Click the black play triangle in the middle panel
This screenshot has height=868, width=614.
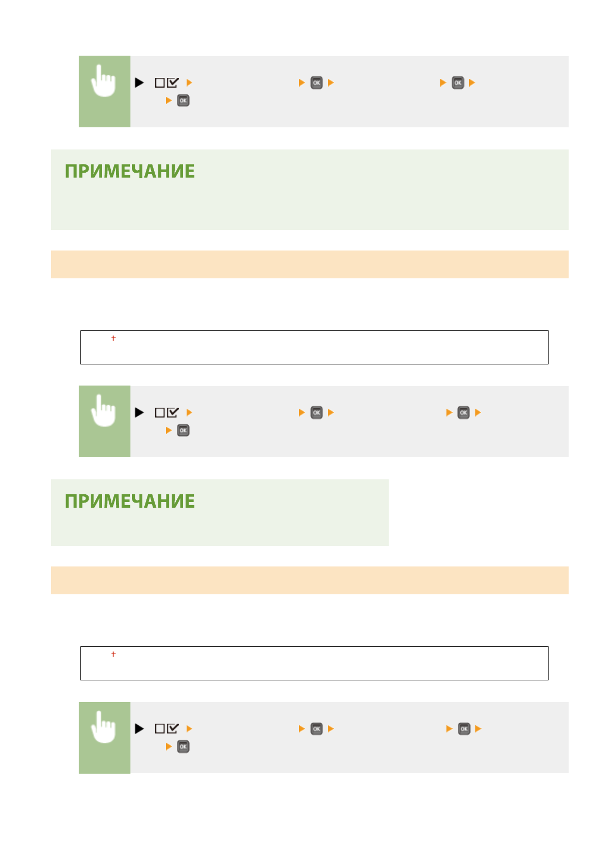pyautogui.click(x=139, y=412)
